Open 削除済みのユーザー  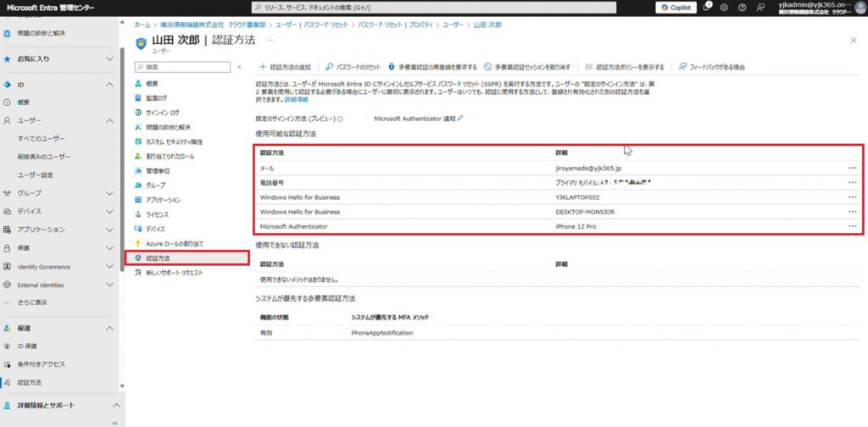click(44, 157)
